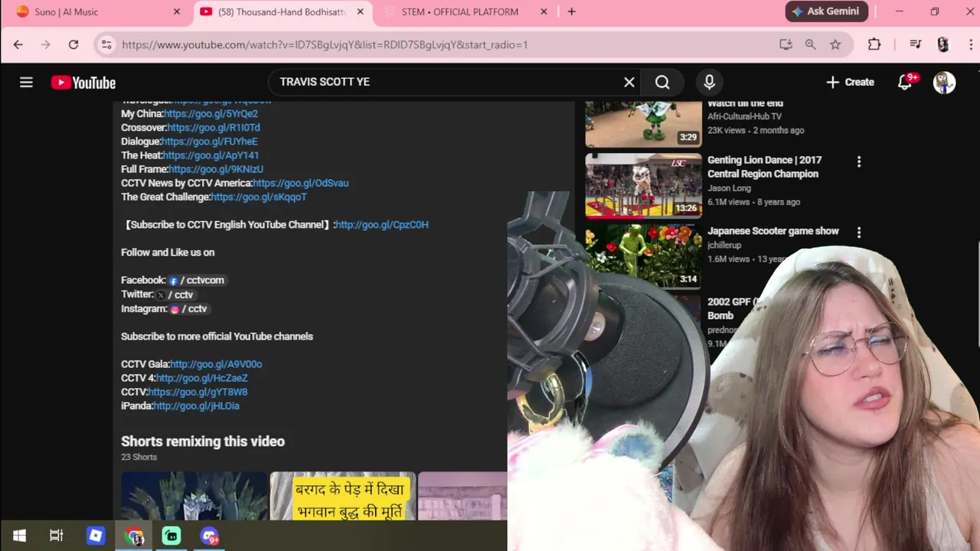Viewport: 980px width, 551px height.
Task: Open site information icon in address bar
Action: coord(106,44)
